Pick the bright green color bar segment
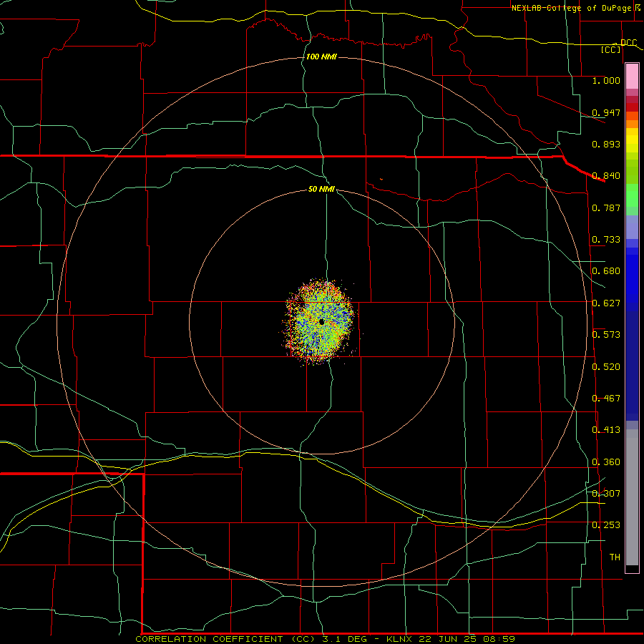The height and width of the screenshot is (644, 644). tap(632, 195)
